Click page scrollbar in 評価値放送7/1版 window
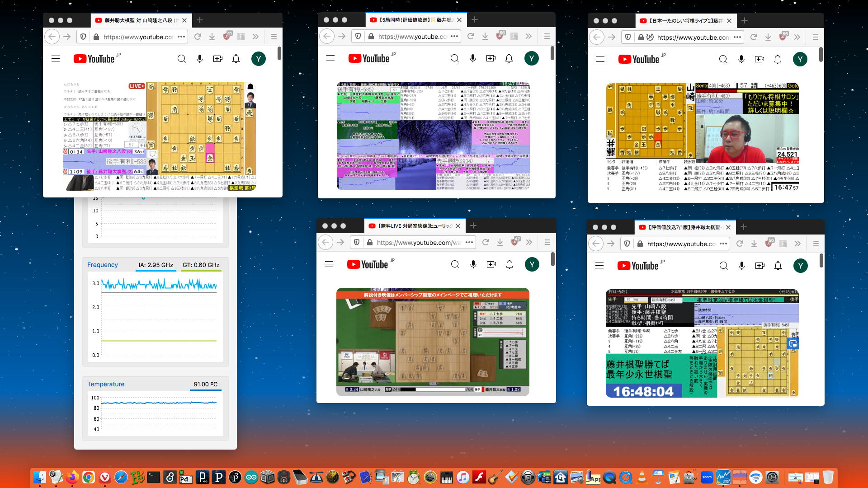Screen dimensions: 868x488 click(821, 261)
